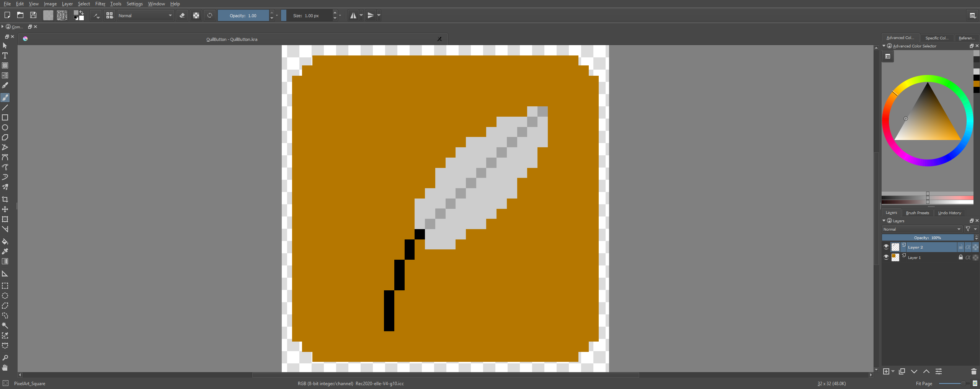Open the Edit brush settings button
The image size is (980, 389).
coord(96,15)
